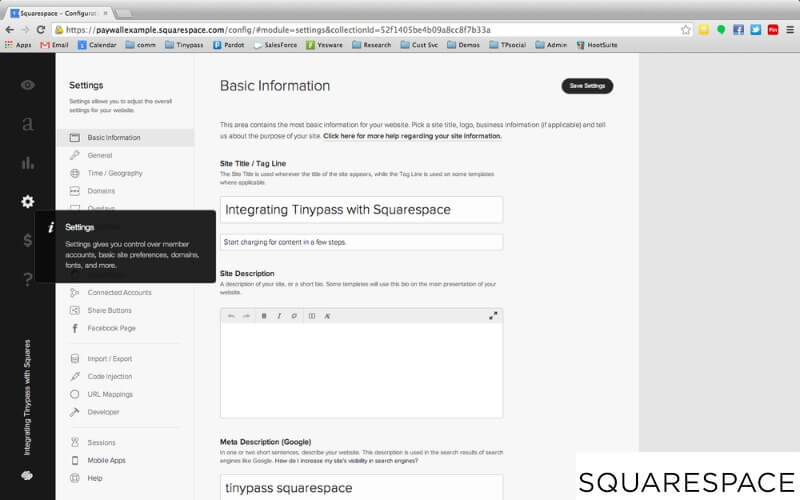Open the statistics bar chart icon
Viewport: 800px width, 500px height.
pos(28,163)
